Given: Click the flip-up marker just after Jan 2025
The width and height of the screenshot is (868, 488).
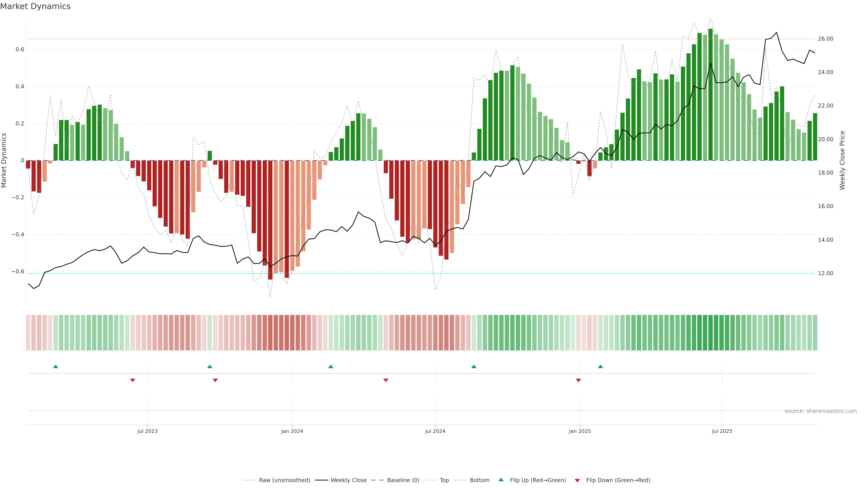Looking at the screenshot, I should click(x=600, y=366).
